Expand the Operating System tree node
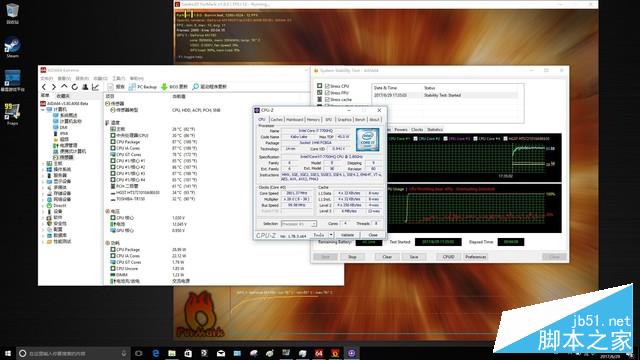 point(43,169)
